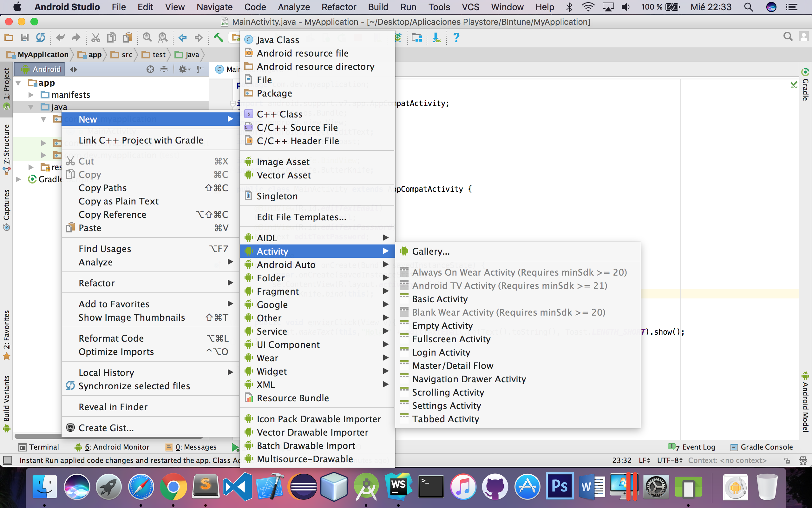Click the Make Project hammer icon
812x508 pixels.
click(x=219, y=37)
